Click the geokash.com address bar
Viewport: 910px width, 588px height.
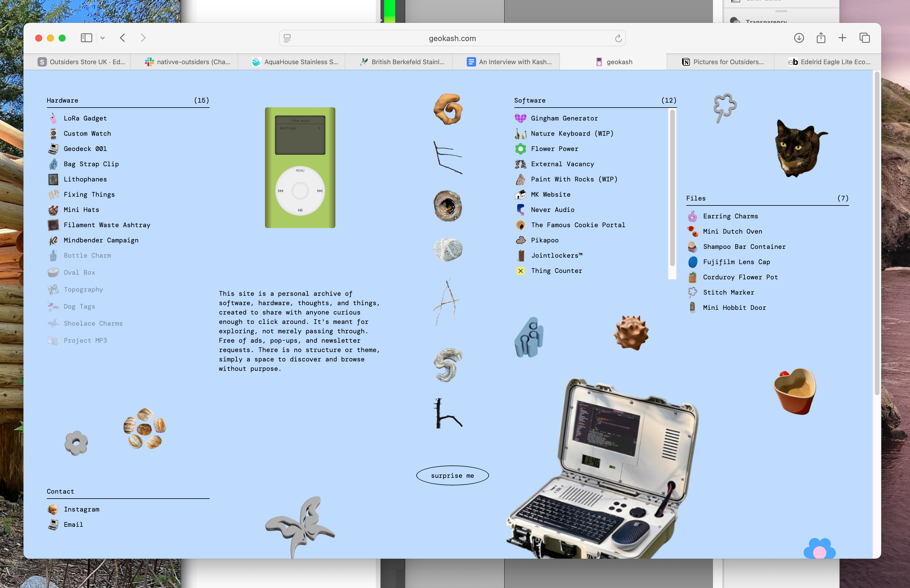coord(452,38)
